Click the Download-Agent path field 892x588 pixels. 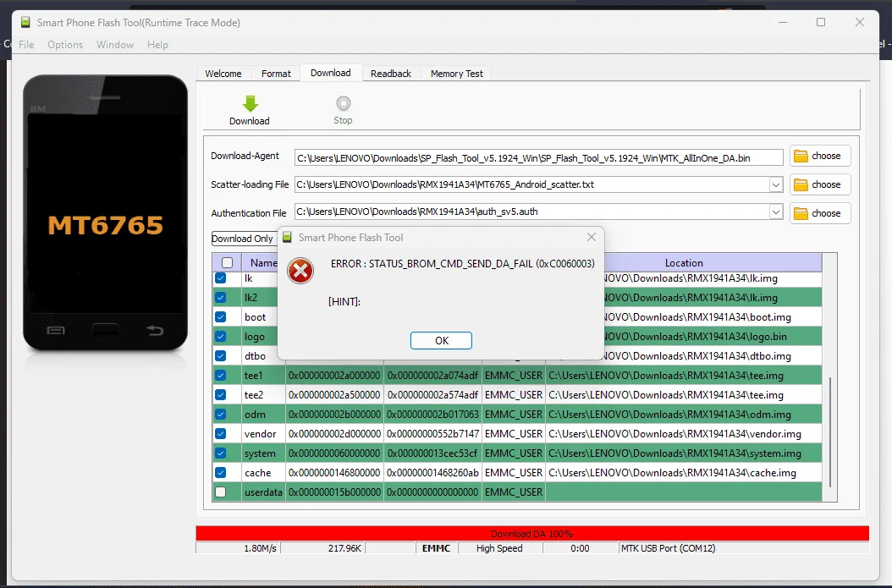click(x=538, y=158)
